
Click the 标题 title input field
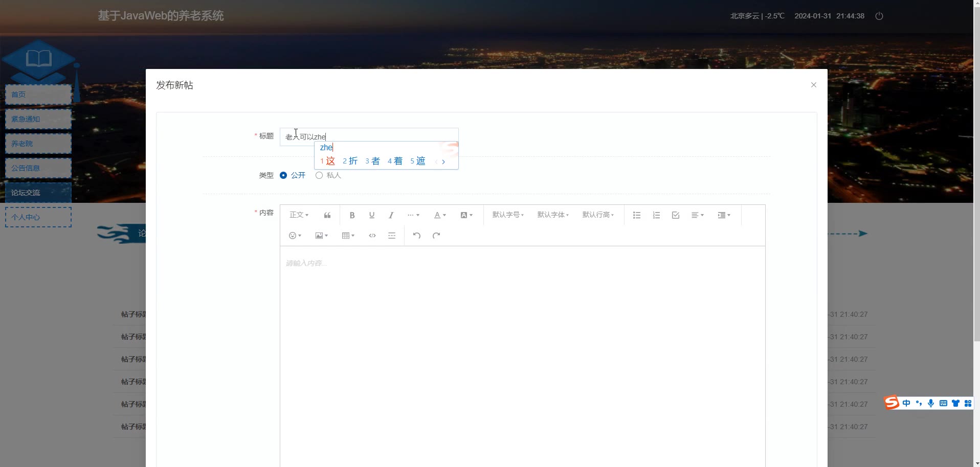(369, 136)
